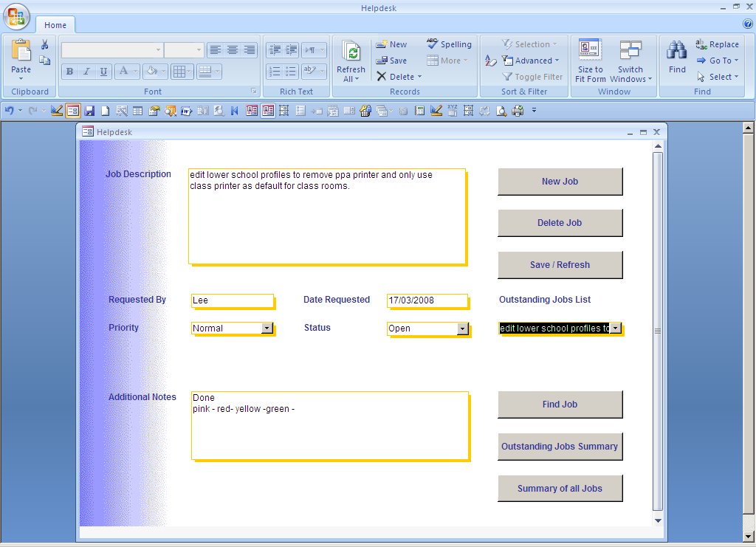
Task: Toggle Underline formatting
Action: point(103,72)
